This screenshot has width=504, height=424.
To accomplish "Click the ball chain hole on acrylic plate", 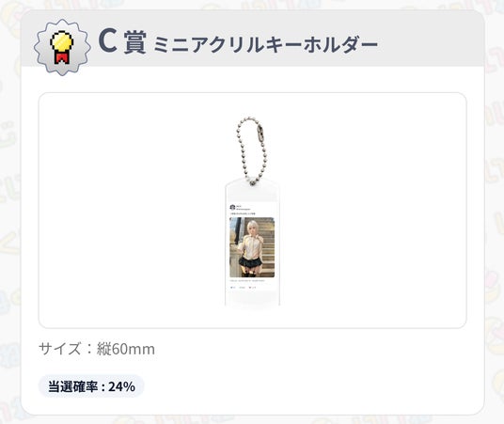I will [x=252, y=183].
